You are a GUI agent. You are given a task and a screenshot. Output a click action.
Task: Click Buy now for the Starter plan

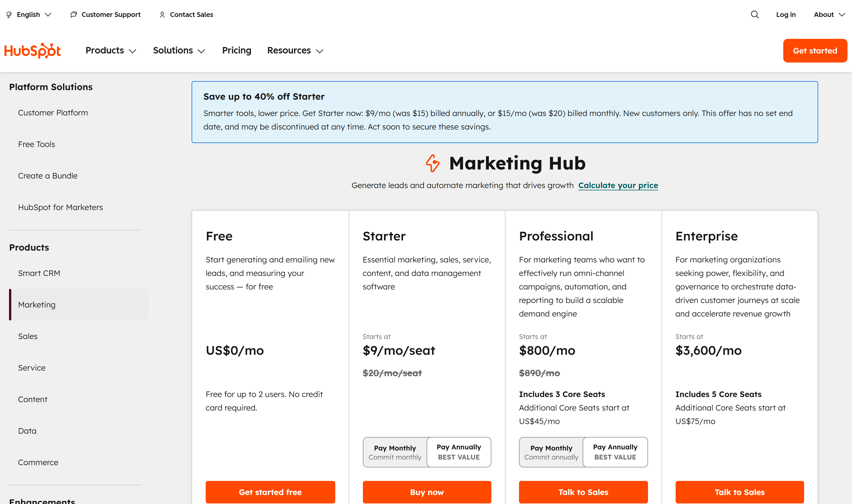tap(427, 492)
